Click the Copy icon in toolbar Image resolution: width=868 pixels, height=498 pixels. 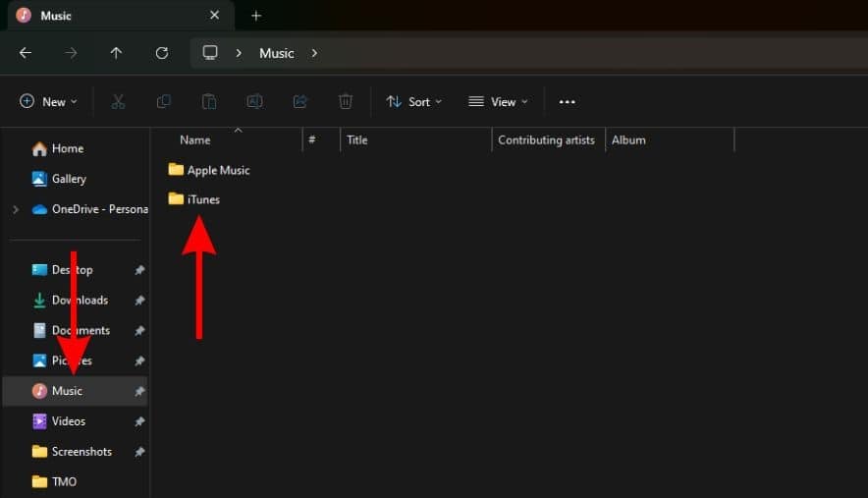click(163, 101)
